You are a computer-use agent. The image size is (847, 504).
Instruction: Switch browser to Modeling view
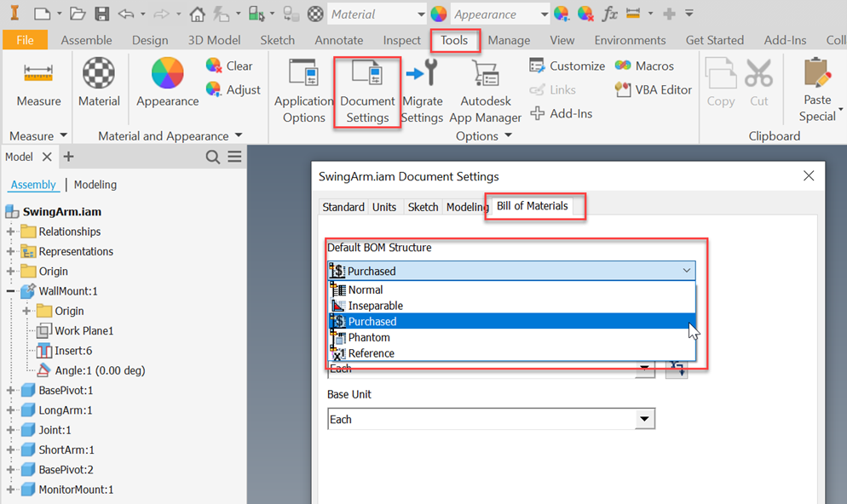[95, 185]
